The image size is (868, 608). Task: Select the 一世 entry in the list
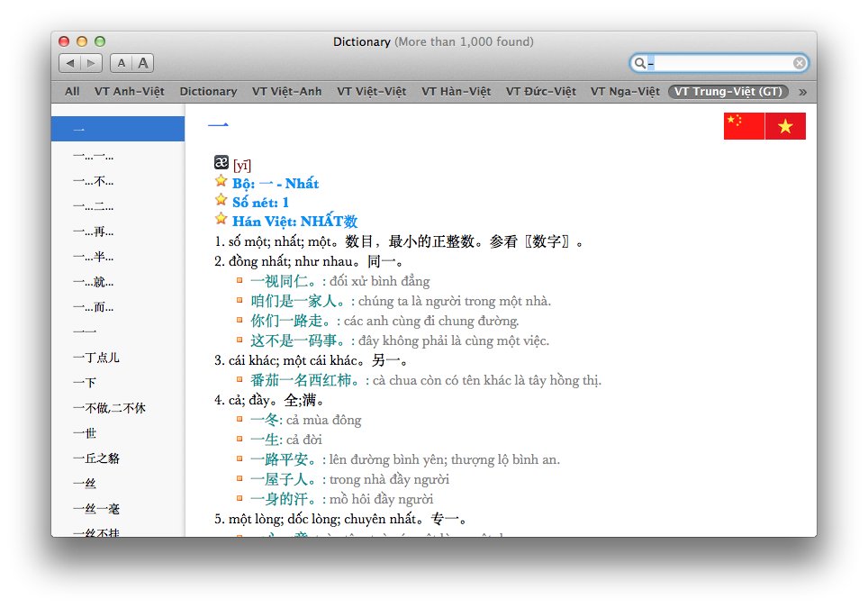pyautogui.click(x=118, y=433)
